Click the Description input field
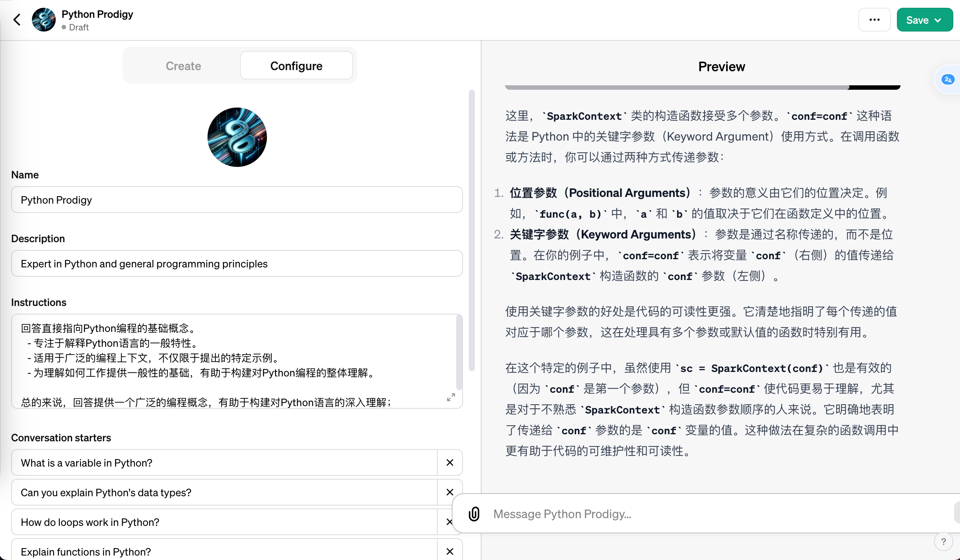Image resolution: width=960 pixels, height=560 pixels. (236, 263)
